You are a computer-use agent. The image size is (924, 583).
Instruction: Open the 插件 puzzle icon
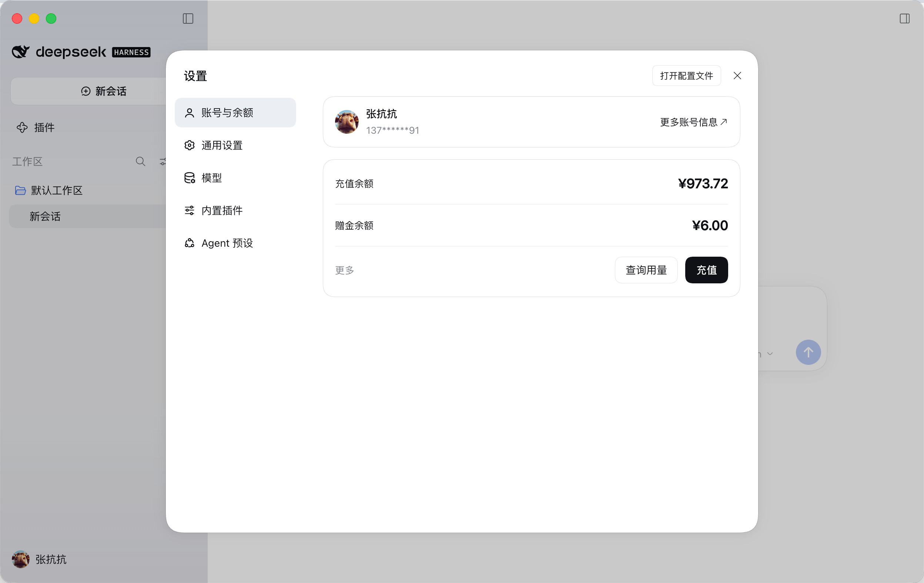[22, 127]
